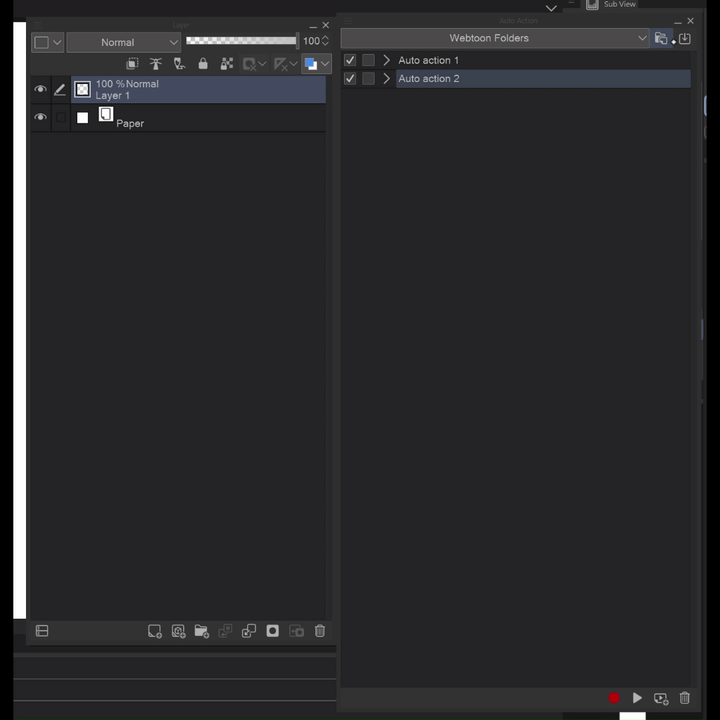Open Auto Action panel menu icon

pyautogui.click(x=348, y=21)
